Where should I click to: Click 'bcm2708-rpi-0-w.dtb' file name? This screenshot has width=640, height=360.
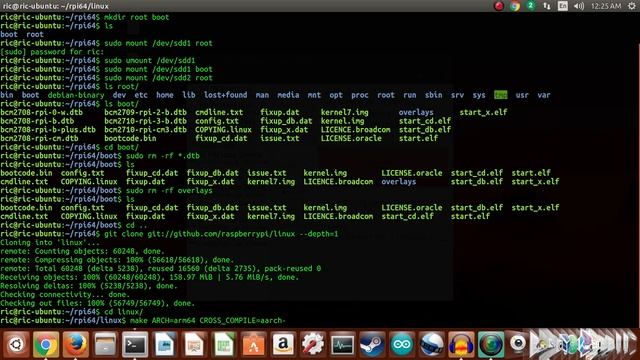[41, 113]
